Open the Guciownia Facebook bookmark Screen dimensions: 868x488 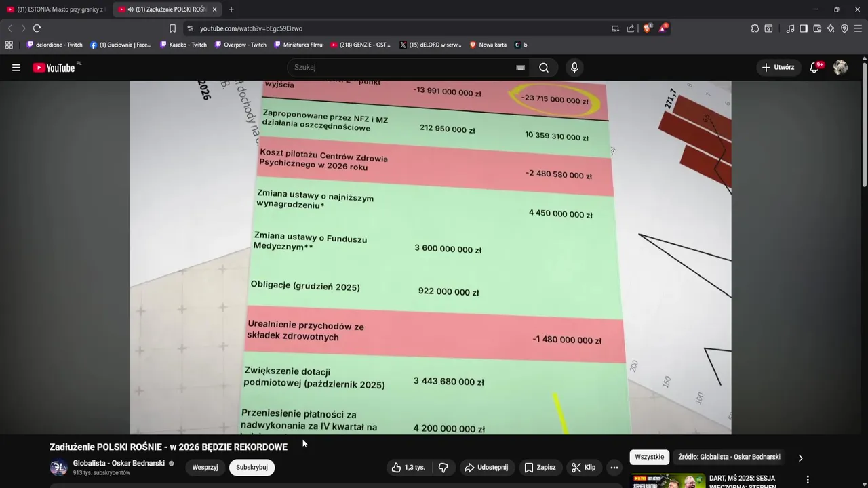(121, 45)
